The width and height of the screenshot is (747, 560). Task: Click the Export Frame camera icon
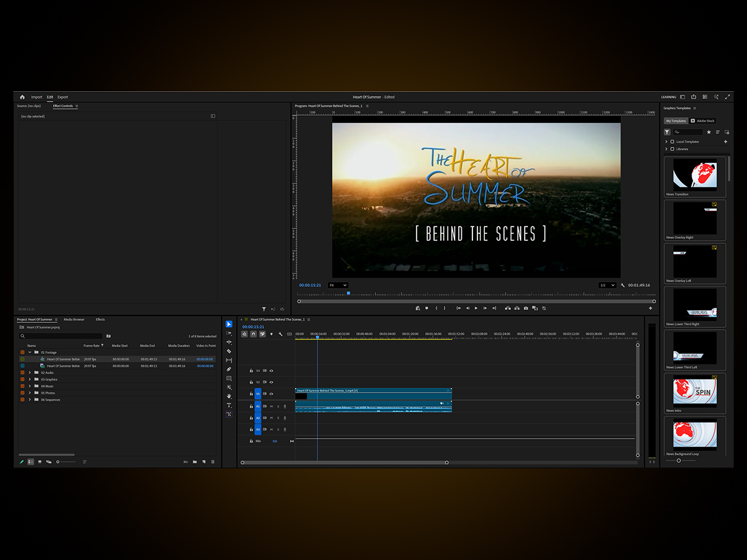(x=526, y=308)
